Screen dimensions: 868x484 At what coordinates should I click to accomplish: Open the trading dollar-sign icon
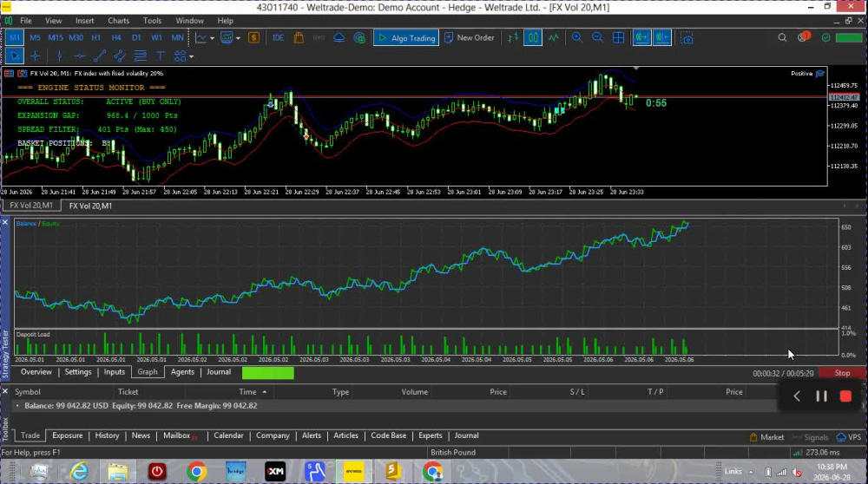pos(253,37)
